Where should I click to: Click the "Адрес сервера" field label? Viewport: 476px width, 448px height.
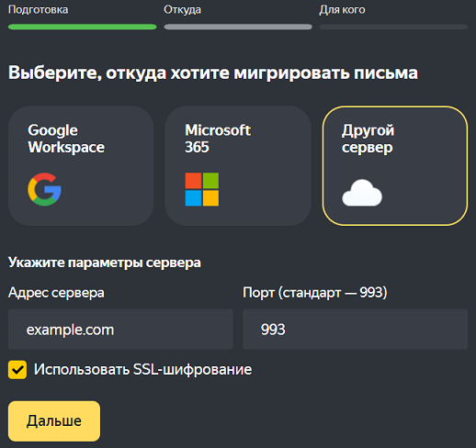tap(56, 293)
